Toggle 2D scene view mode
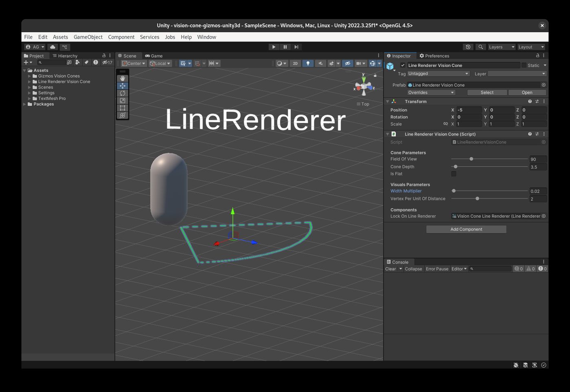 (295, 63)
